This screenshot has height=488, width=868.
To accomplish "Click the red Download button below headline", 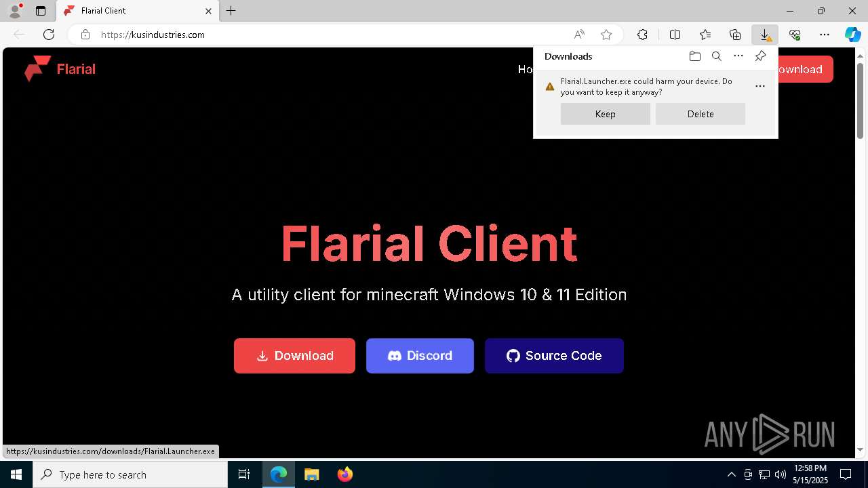I will click(294, 356).
